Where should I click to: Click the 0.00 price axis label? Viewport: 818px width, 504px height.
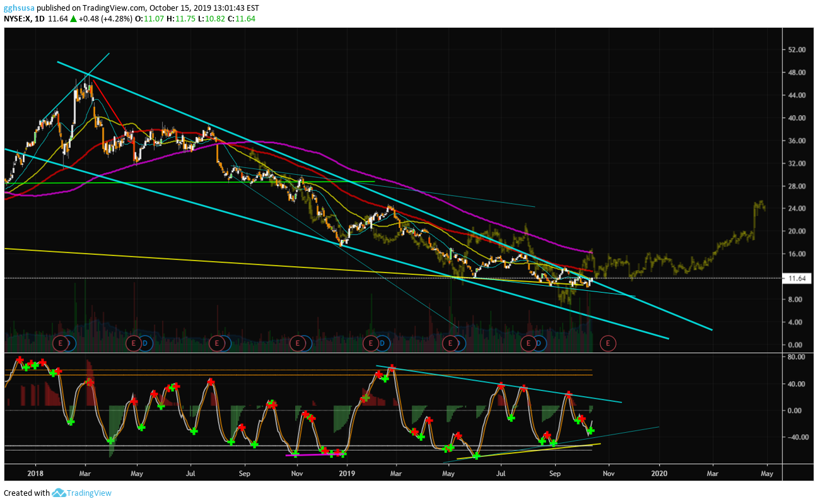(795, 345)
